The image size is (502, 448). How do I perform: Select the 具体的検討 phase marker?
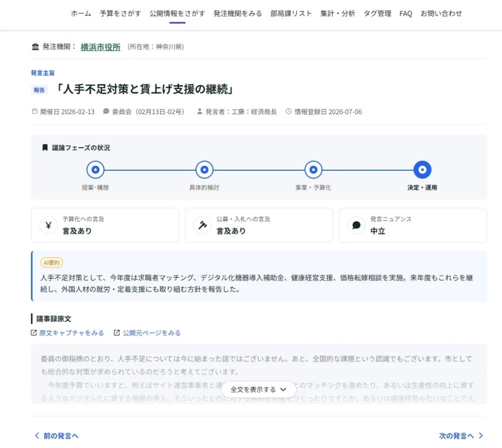click(204, 170)
